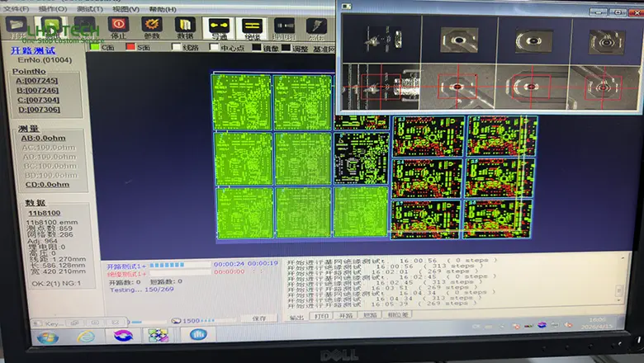Screen dimensions: 644x363
Task: Click the black 调整 color swatch
Action: tap(286, 48)
